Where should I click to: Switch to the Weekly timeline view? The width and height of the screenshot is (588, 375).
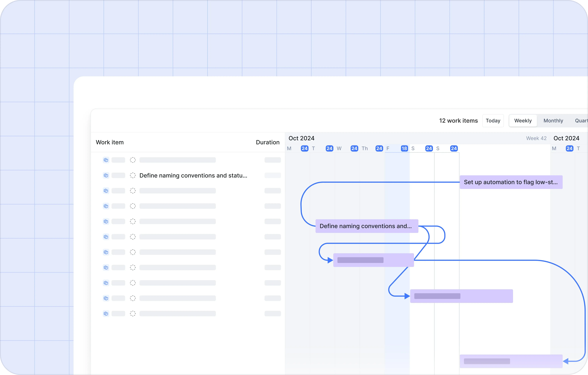coord(523,121)
